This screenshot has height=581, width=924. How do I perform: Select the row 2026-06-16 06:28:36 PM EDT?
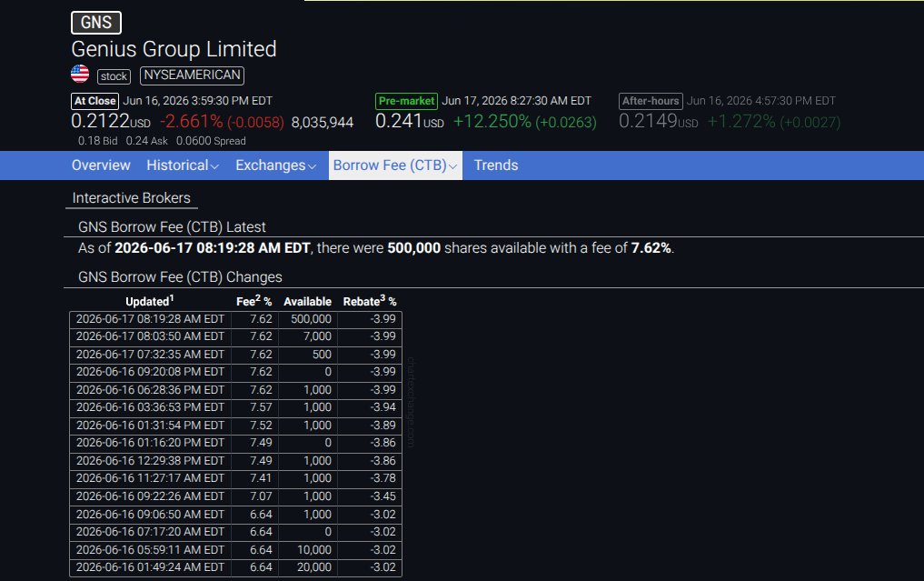pos(235,390)
